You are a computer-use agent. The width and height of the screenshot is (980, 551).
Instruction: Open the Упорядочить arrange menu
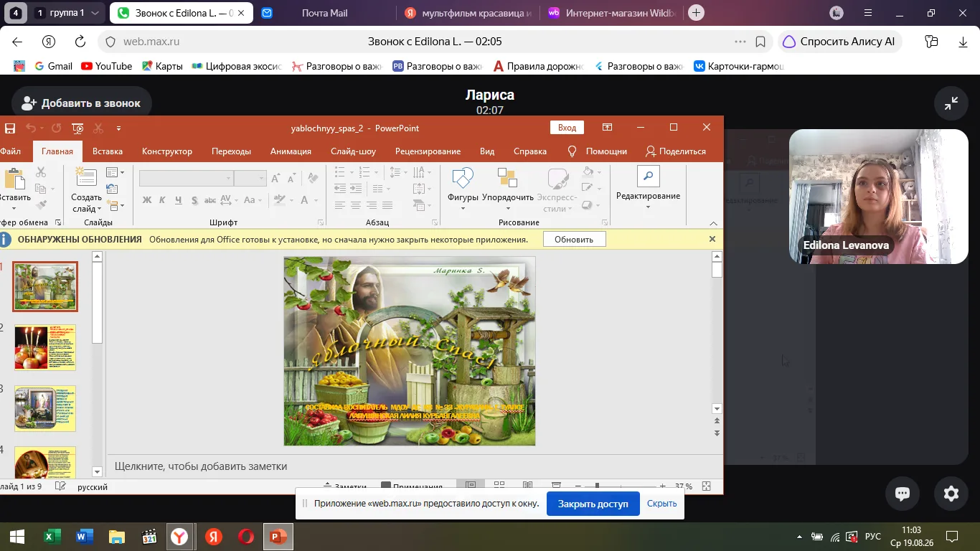pos(508,189)
